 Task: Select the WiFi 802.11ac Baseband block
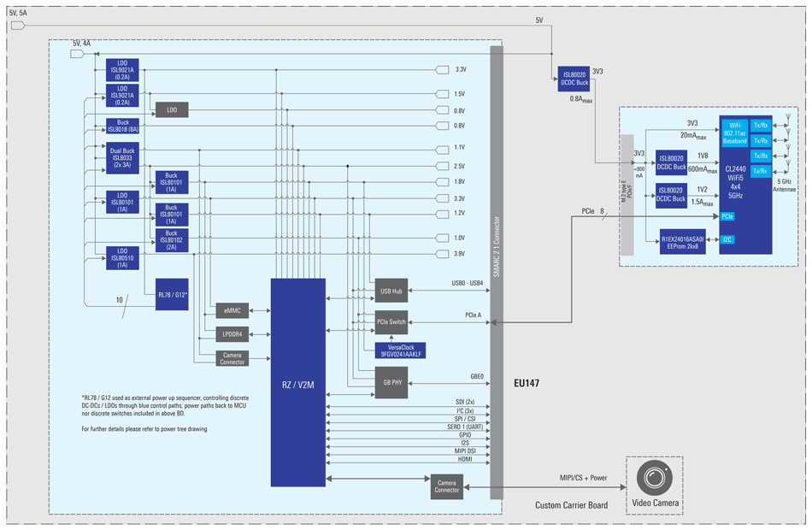pyautogui.click(x=735, y=133)
